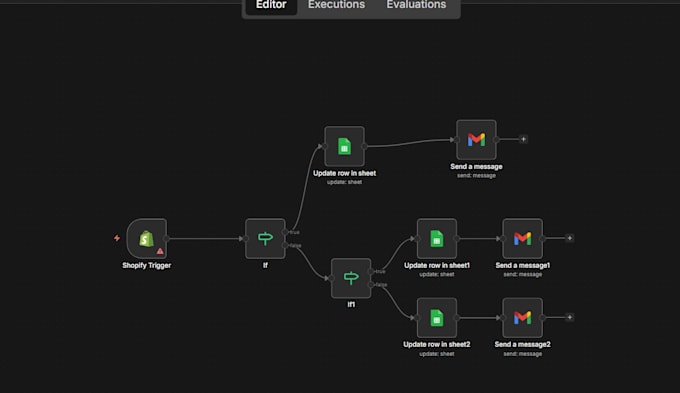Open the Update row in sheet2 node
680x393 pixels.
(437, 318)
